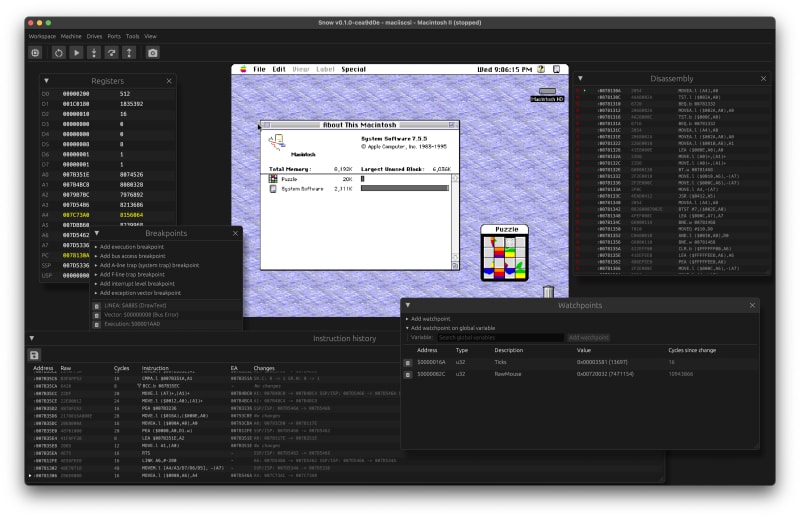Collapse the Registers panel triangle
The height and width of the screenshot is (518, 800).
pyautogui.click(x=46, y=80)
